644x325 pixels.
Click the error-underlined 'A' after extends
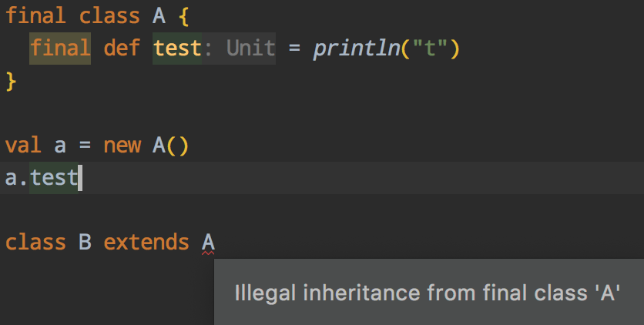[208, 243]
